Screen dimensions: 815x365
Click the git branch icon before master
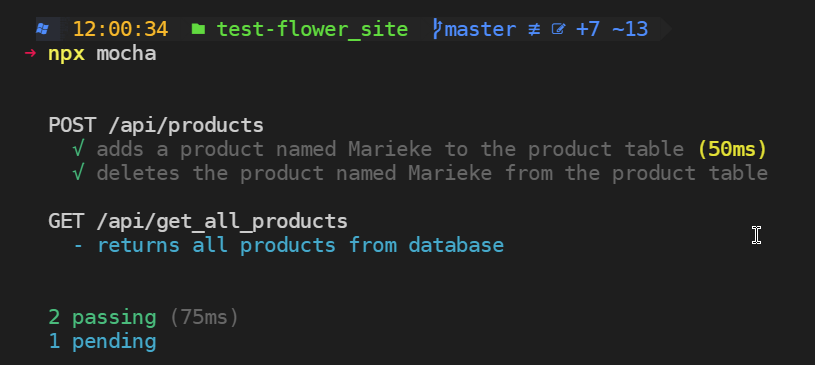[437, 29]
